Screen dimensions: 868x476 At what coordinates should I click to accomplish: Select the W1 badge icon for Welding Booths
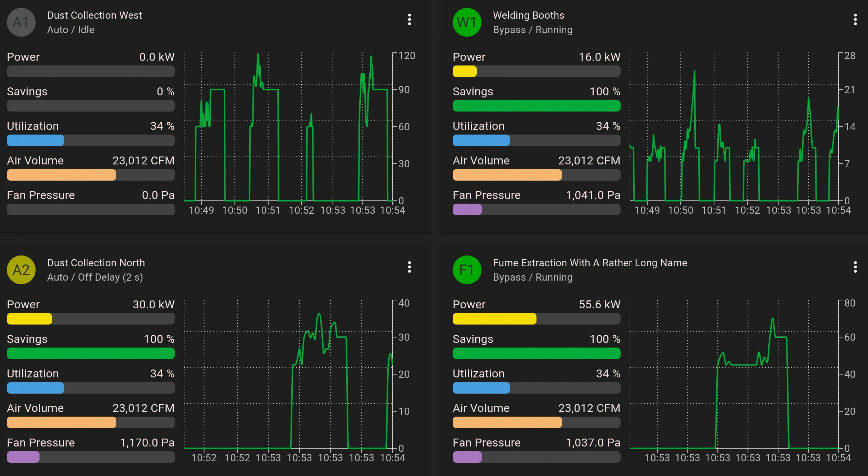[x=466, y=22]
